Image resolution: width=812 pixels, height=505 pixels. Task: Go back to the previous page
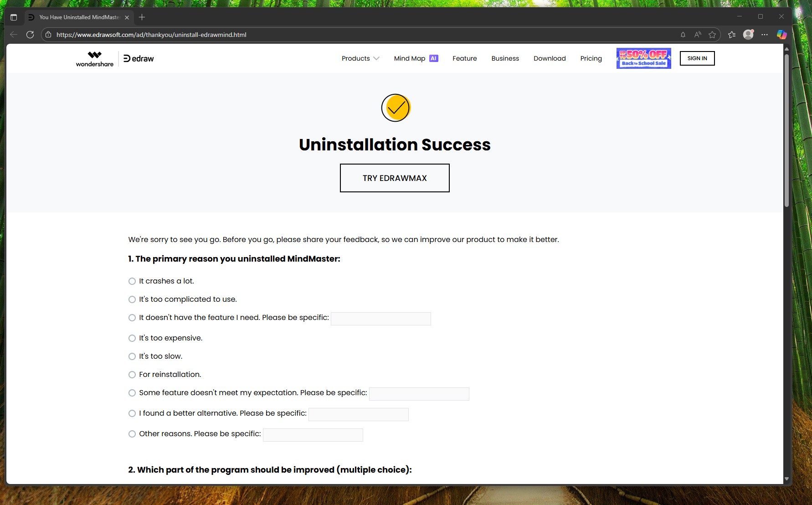pos(14,35)
